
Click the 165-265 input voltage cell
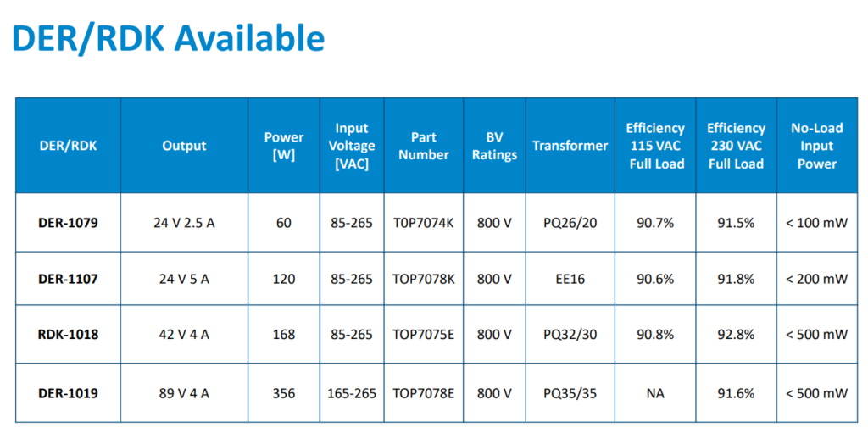(x=352, y=393)
